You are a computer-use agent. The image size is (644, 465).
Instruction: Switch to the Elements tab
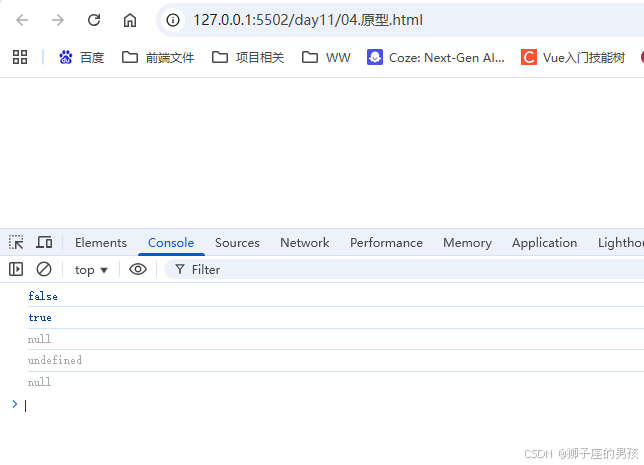click(101, 243)
